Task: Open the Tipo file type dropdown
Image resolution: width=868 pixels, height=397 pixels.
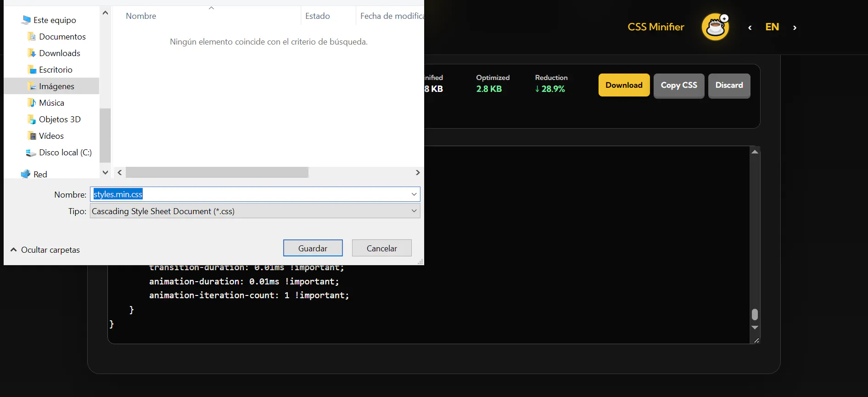Action: tap(255, 211)
